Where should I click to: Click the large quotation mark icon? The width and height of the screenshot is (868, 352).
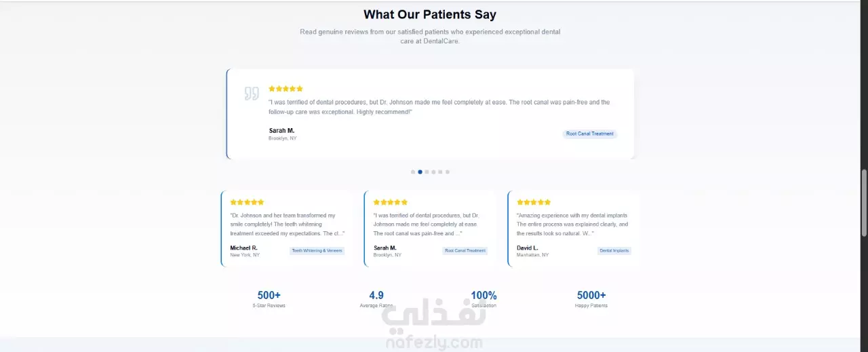[252, 94]
